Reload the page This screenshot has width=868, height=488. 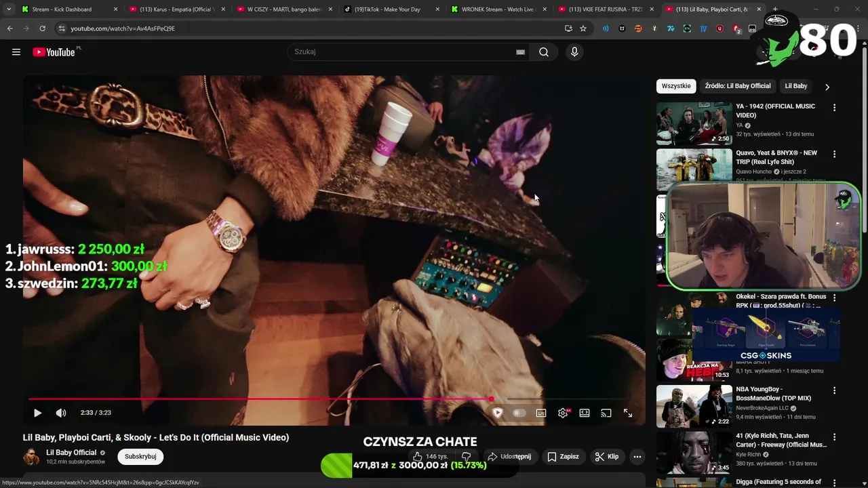(43, 28)
